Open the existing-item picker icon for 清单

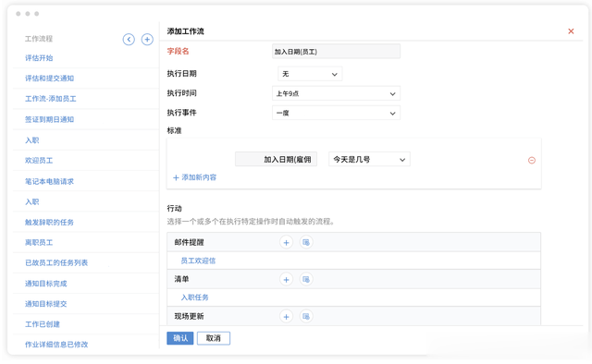point(306,280)
